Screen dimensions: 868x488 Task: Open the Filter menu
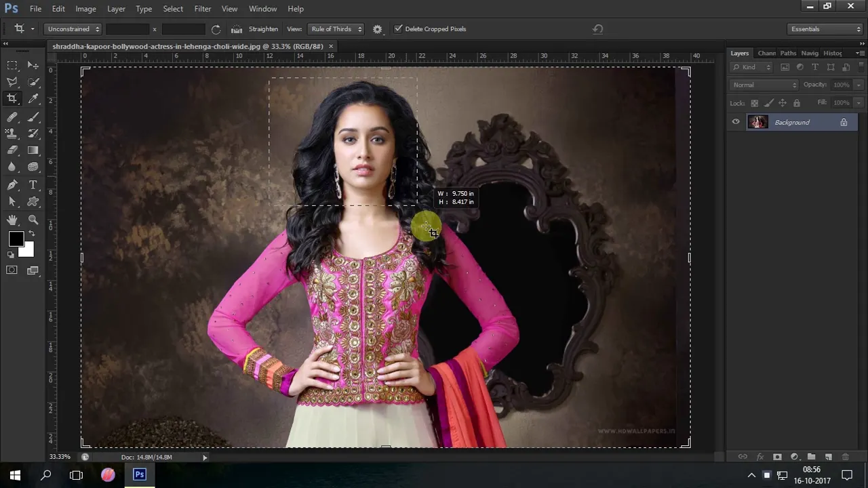click(202, 9)
